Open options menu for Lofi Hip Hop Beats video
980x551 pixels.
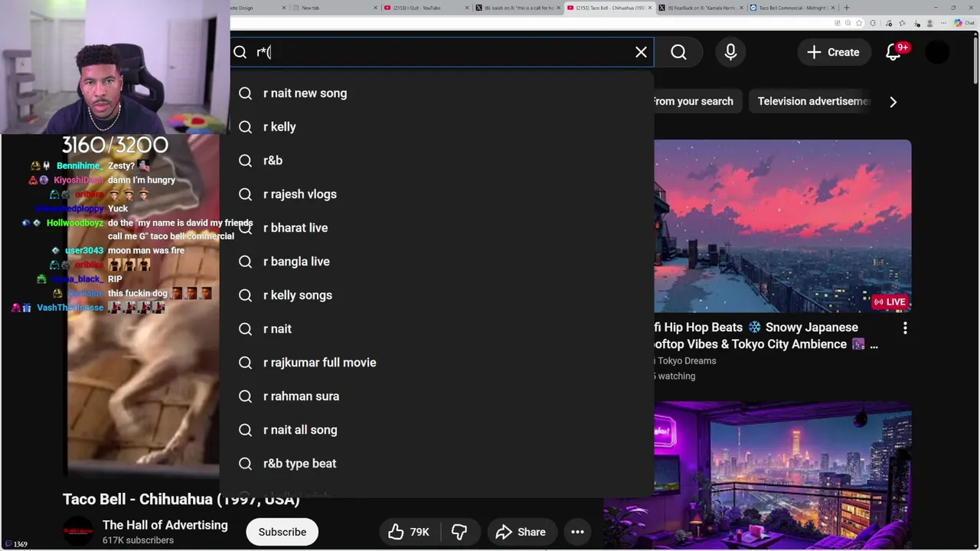905,328
